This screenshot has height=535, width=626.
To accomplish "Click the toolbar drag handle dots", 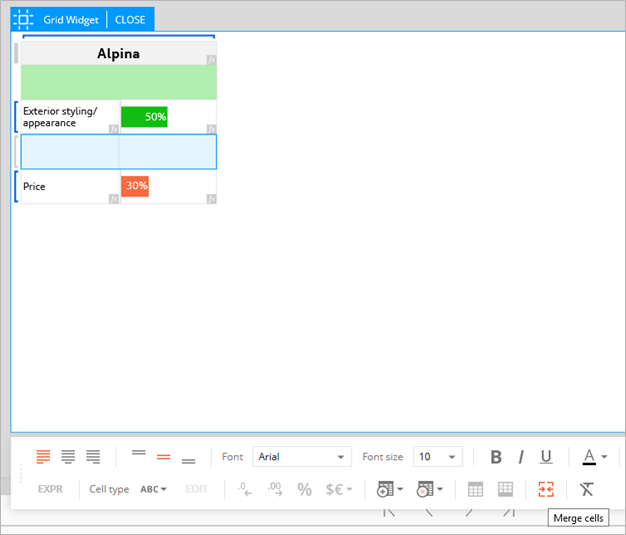I will pyautogui.click(x=21, y=473).
